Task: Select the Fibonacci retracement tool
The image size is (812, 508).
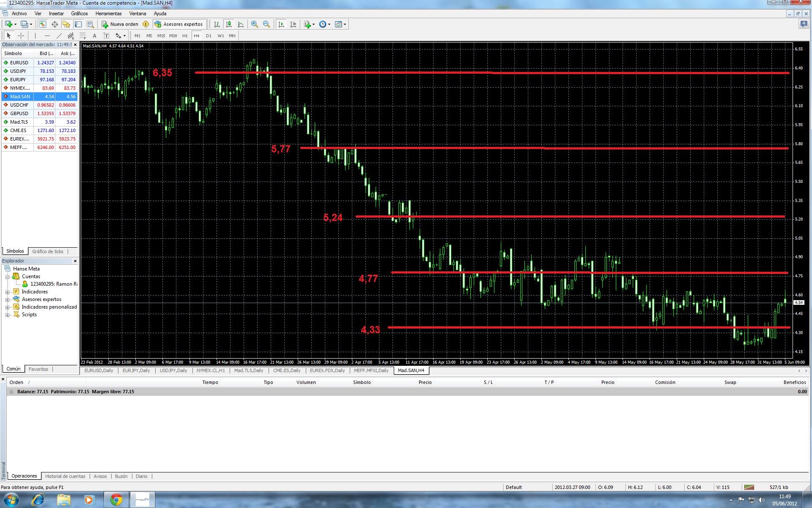Action: (x=83, y=36)
